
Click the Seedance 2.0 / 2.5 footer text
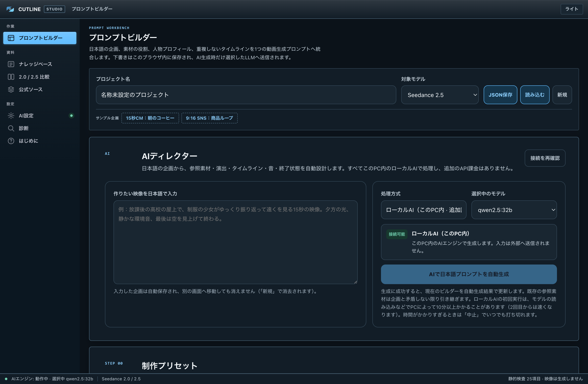[121, 379]
